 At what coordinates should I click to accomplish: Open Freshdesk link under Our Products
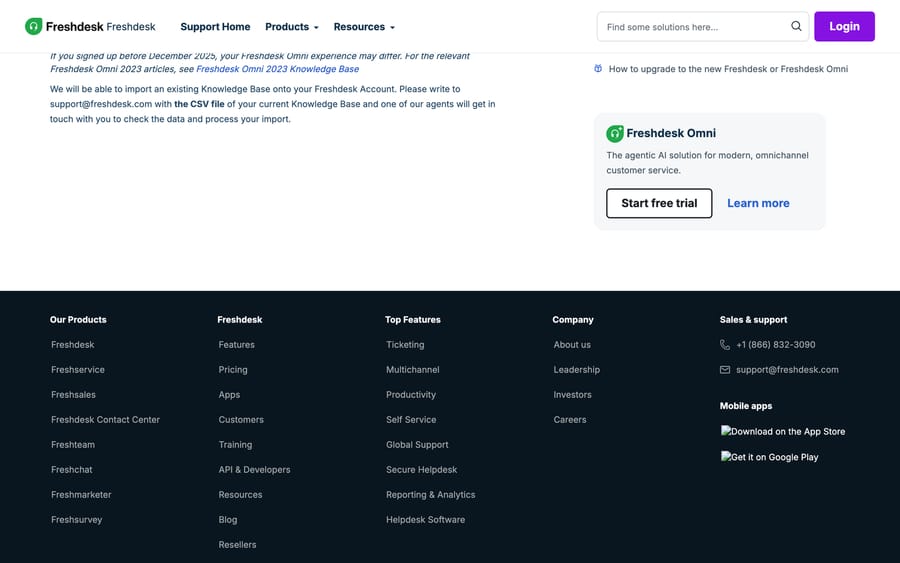[72, 344]
